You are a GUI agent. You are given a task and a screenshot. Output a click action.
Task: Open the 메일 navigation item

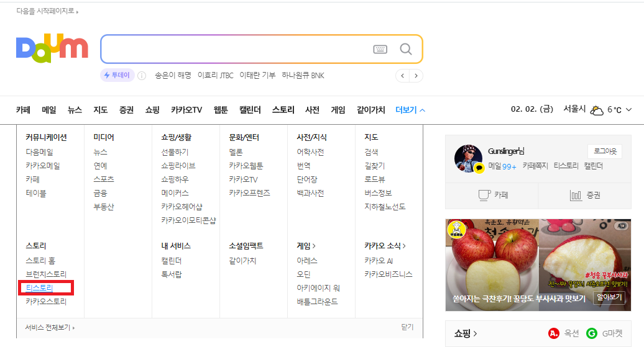49,110
